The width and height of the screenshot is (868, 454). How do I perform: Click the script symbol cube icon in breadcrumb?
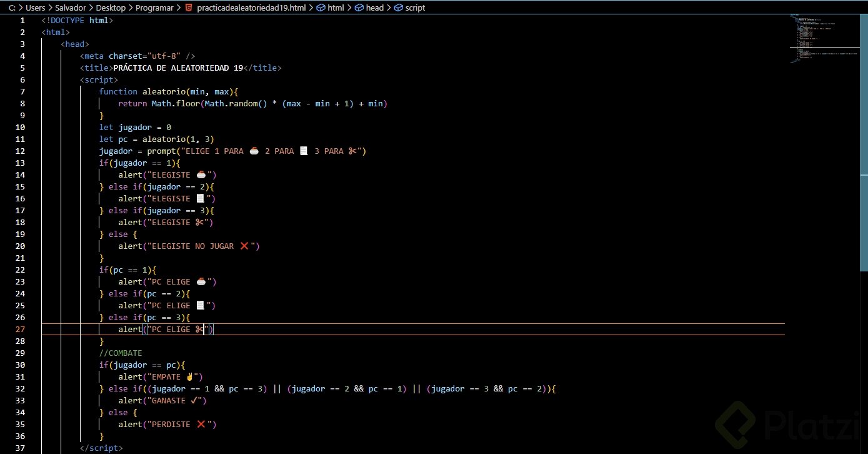point(398,8)
